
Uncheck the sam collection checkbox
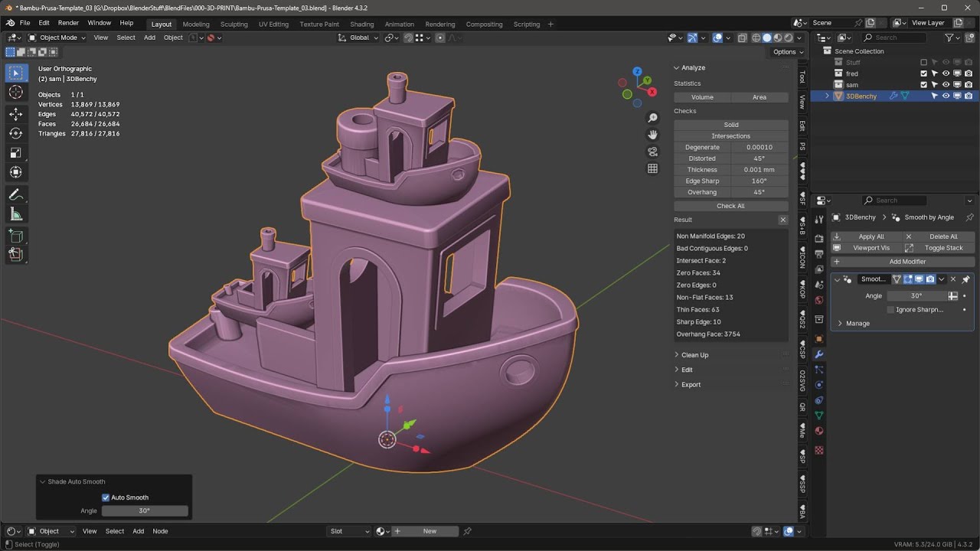tap(923, 85)
